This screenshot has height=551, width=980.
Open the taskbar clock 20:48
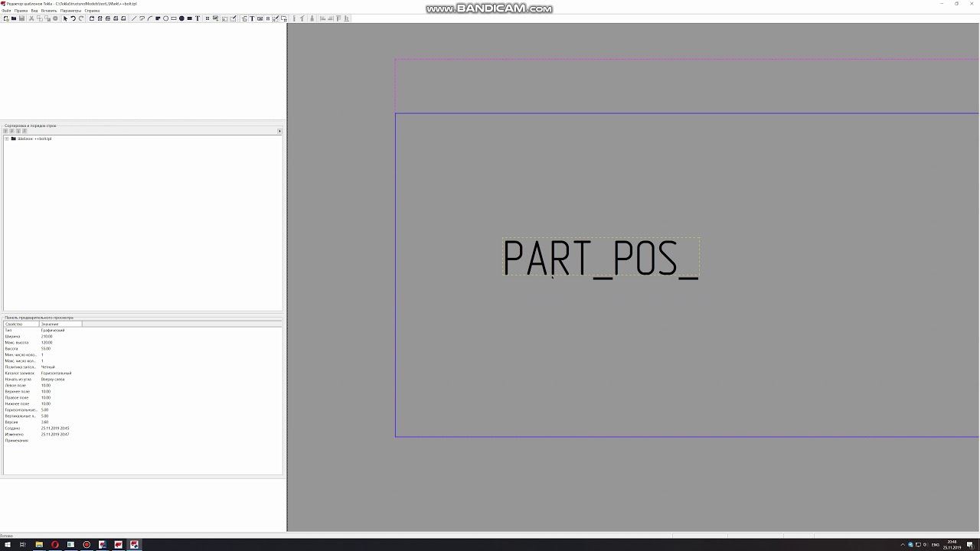point(952,545)
